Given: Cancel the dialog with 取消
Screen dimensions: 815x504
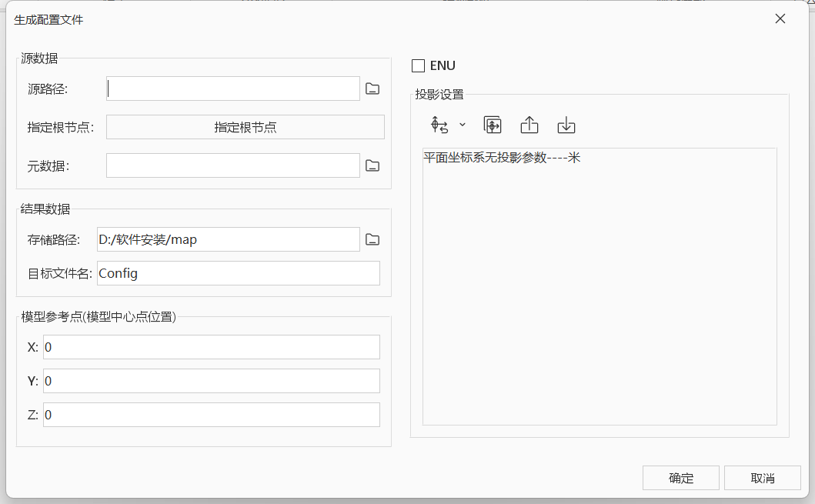Looking at the screenshot, I should click(x=762, y=478).
